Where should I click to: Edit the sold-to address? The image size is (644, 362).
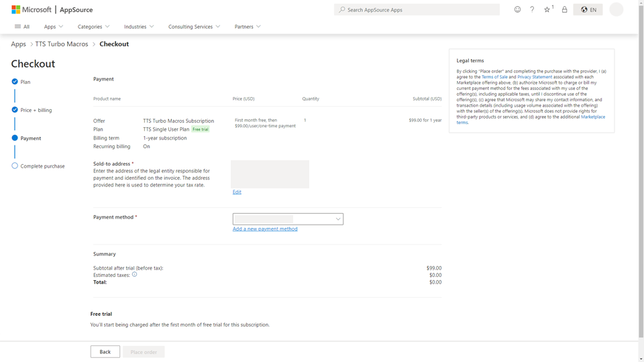pyautogui.click(x=237, y=192)
